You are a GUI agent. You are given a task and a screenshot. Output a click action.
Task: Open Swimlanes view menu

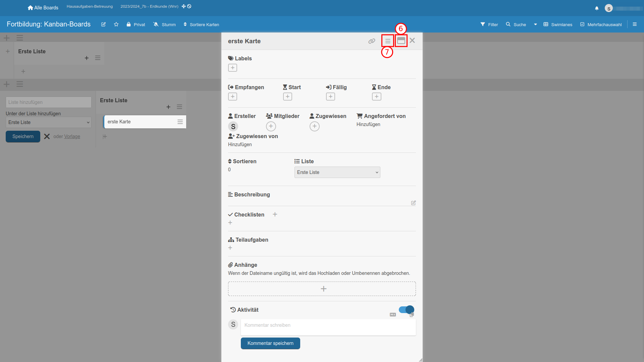(558, 24)
